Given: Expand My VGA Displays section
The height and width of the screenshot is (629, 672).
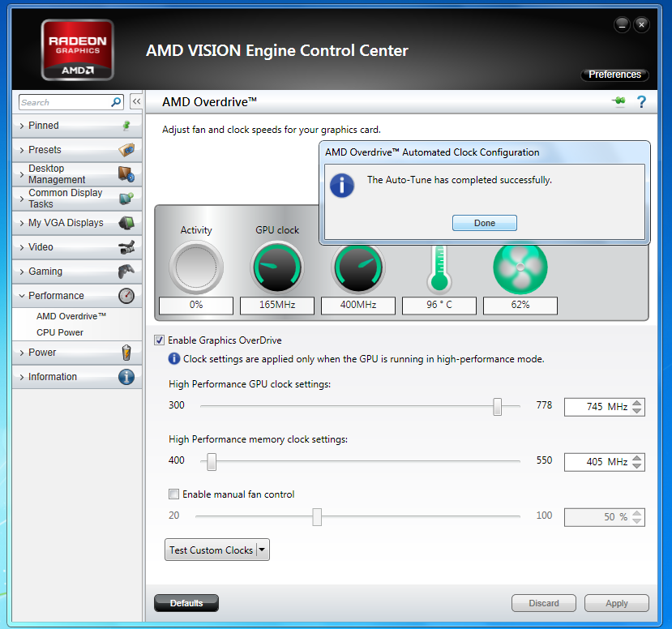Looking at the screenshot, I should [x=22, y=223].
